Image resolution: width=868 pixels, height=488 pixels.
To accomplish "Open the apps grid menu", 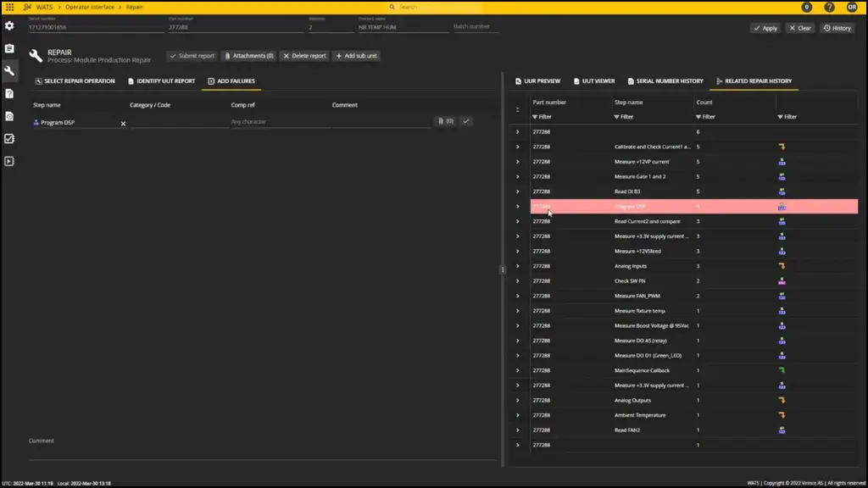I will click(10, 7).
